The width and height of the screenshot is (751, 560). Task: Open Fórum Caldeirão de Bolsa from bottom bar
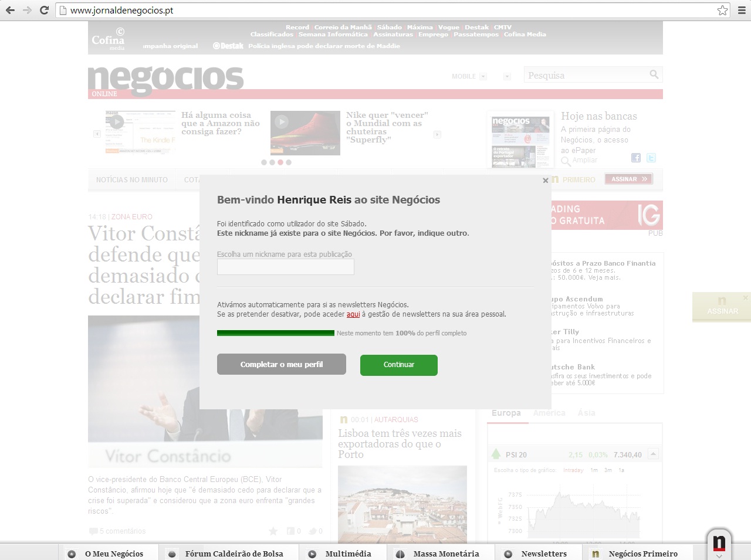pyautogui.click(x=234, y=554)
